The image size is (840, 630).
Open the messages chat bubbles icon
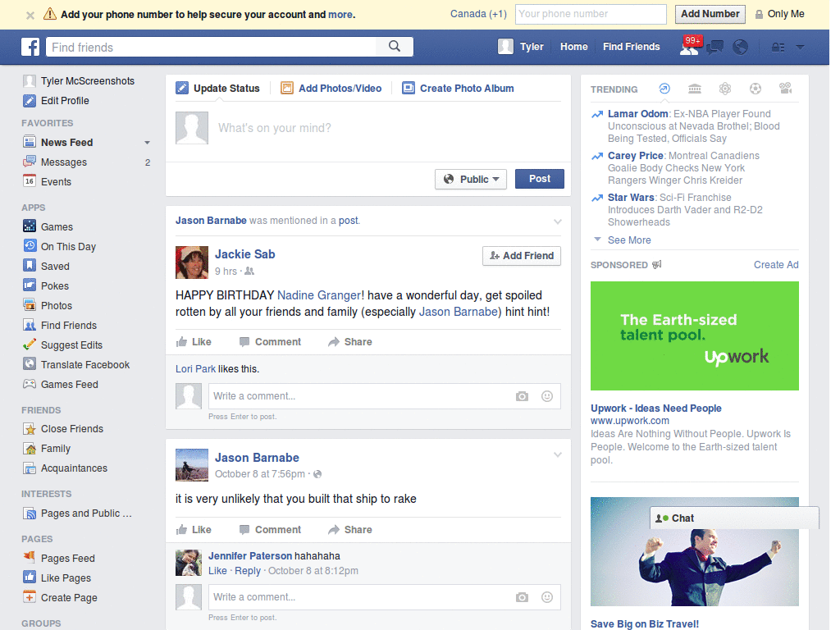(714, 47)
